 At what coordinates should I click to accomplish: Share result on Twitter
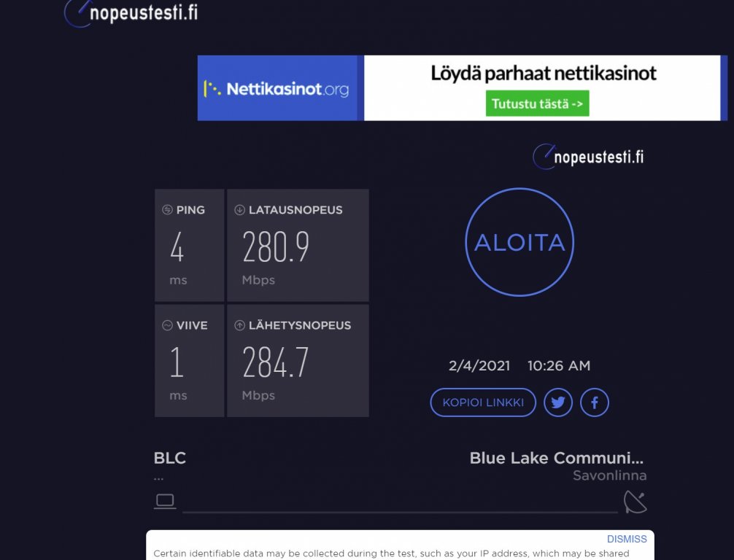pos(558,402)
